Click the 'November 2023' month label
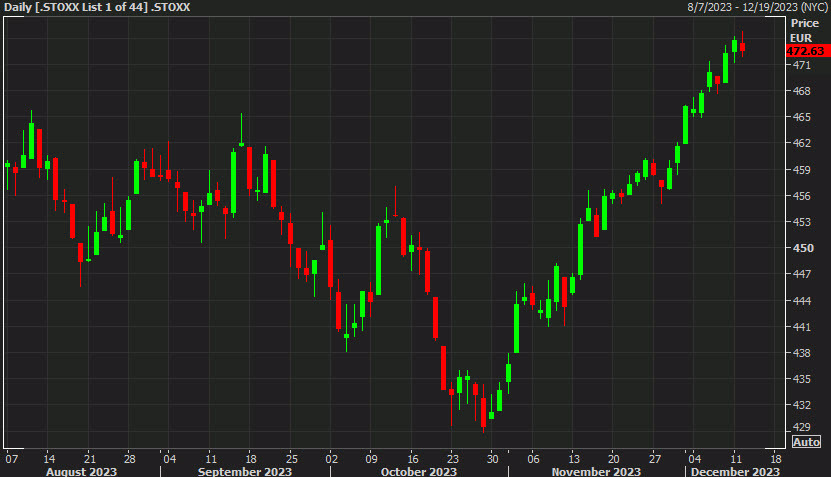Viewport: 831px width, 477px height. click(596, 471)
